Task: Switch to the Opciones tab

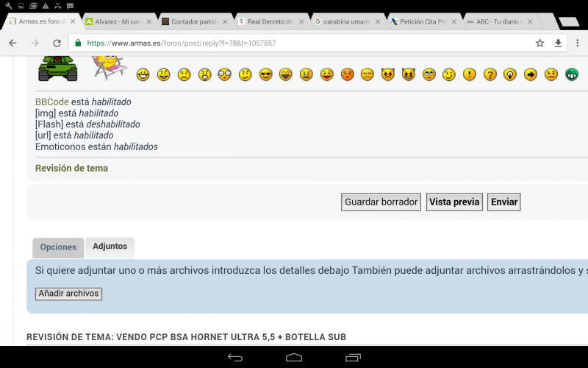Action: point(58,247)
